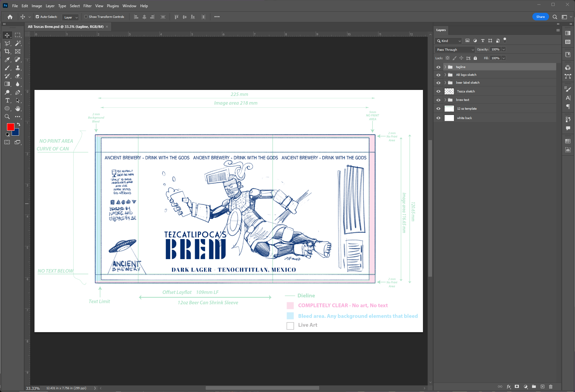The height and width of the screenshot is (392, 575).
Task: Open the Layers panel menu
Action: coord(558,30)
